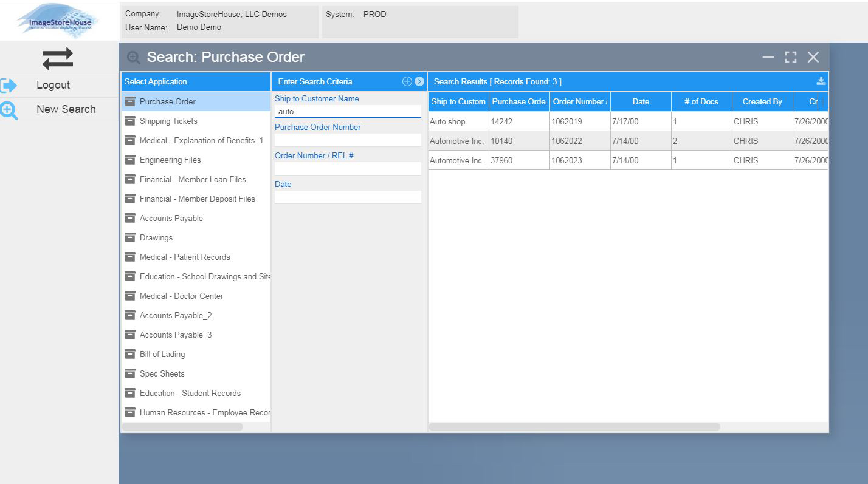Sort by Ship to Customer column header
868x484 pixels.
(458, 101)
